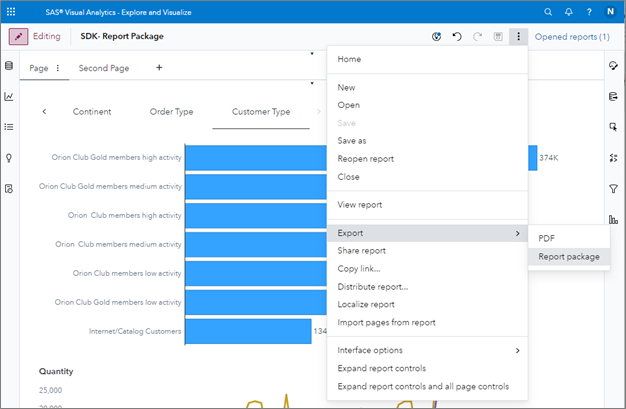The image size is (626, 409).
Task: Open the Filters funnel pane
Action: [x=613, y=188]
